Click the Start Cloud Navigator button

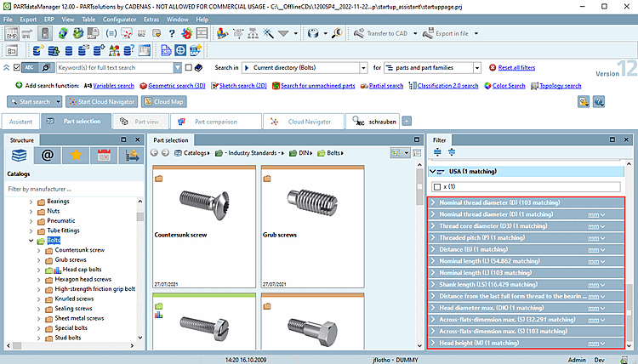104,101
